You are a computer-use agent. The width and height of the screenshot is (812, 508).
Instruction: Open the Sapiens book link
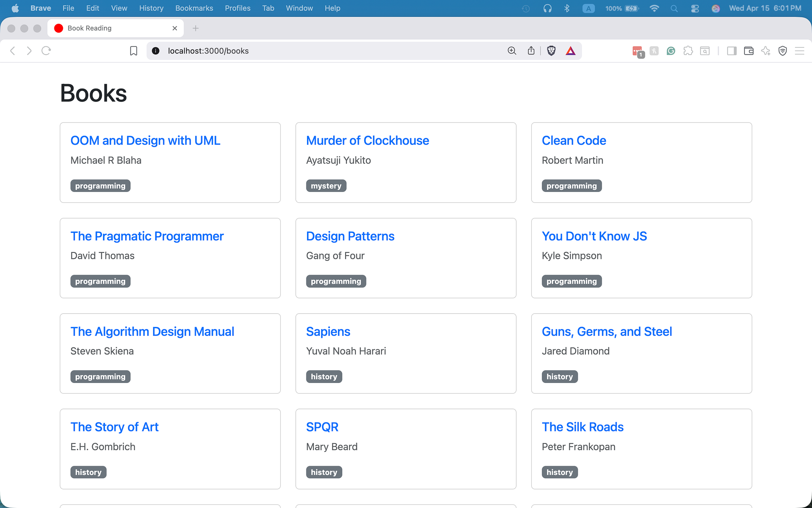point(328,332)
